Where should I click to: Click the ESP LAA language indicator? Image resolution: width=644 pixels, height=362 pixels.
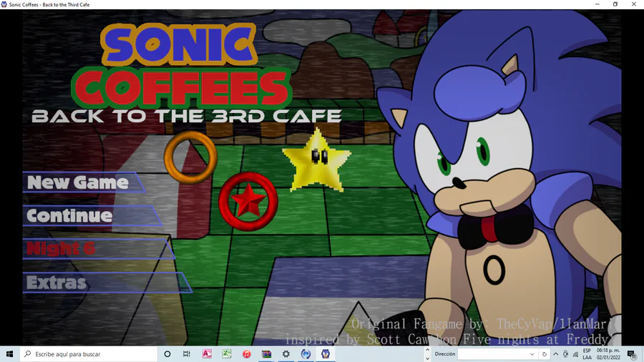coord(587,354)
